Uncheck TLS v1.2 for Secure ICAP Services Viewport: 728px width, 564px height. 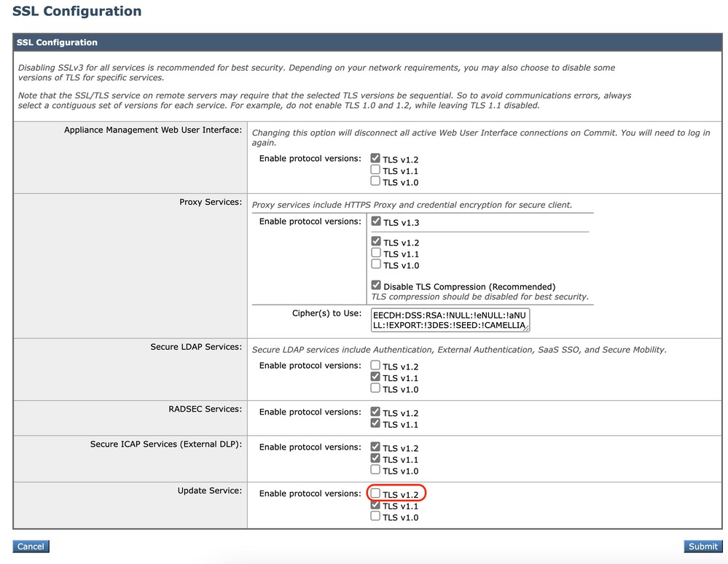[x=375, y=447]
